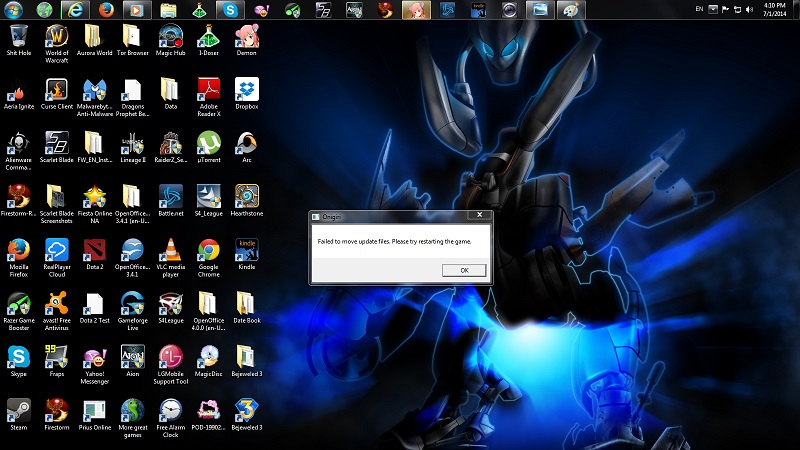The image size is (800, 450).
Task: Launch Fiesta Online NA
Action: point(94,205)
